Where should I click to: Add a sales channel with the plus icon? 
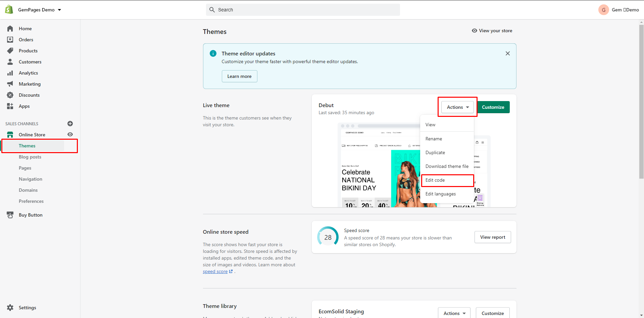point(70,124)
